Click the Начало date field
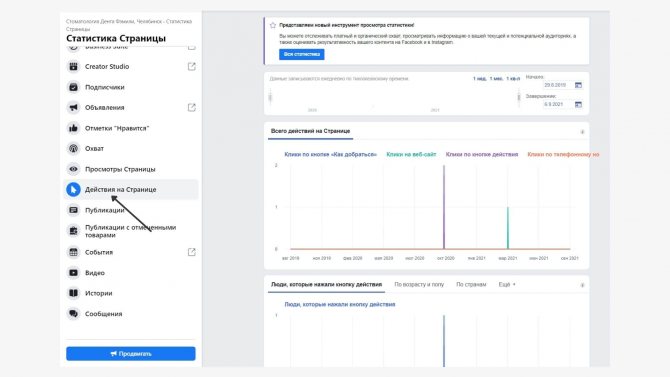This screenshot has height=377, width=670. (x=557, y=85)
